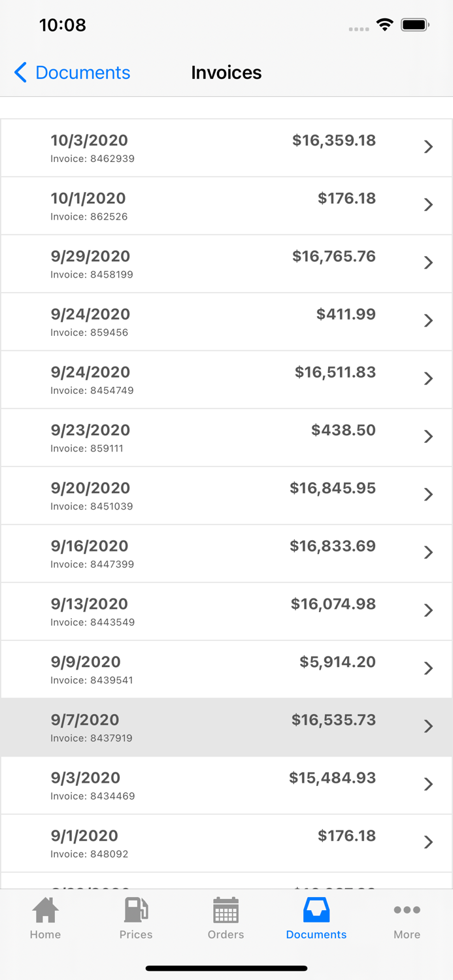
Task: Tap the battery status icon
Action: (x=414, y=25)
